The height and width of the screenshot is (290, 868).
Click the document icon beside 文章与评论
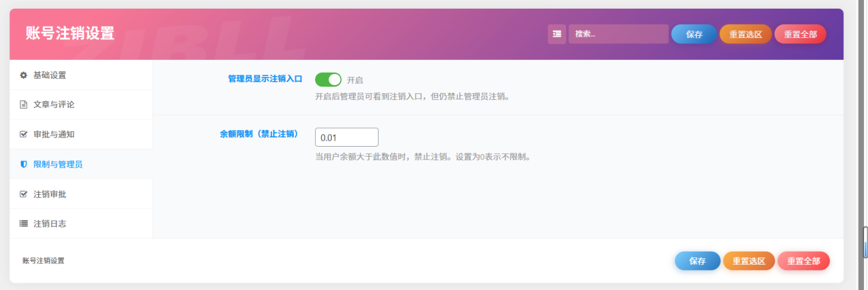pos(23,105)
